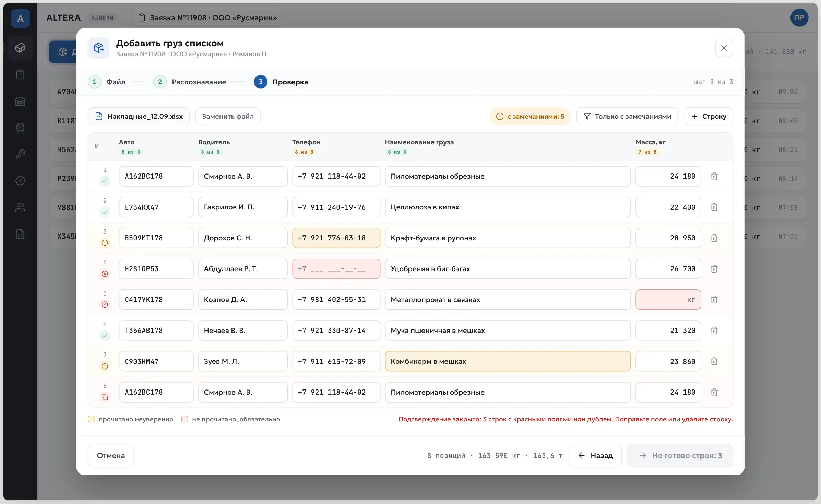Click the warning status icon in row 3
This screenshot has height=504, width=821.
(x=105, y=243)
